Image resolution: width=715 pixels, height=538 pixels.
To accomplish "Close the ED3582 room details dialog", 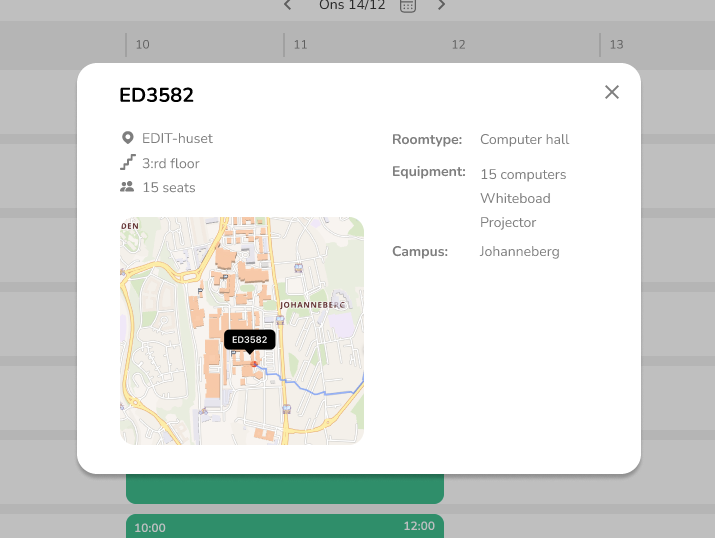I will pyautogui.click(x=612, y=92).
